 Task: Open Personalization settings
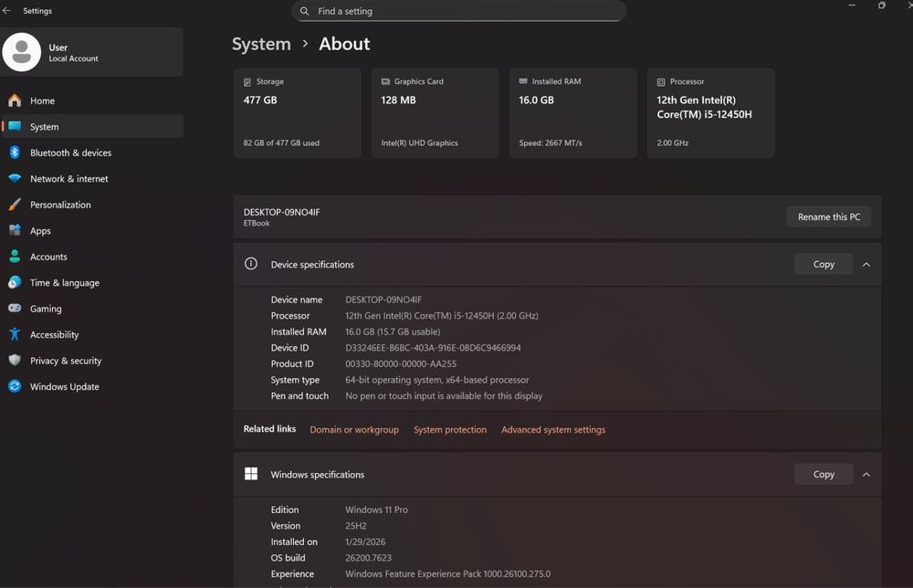[92, 205]
